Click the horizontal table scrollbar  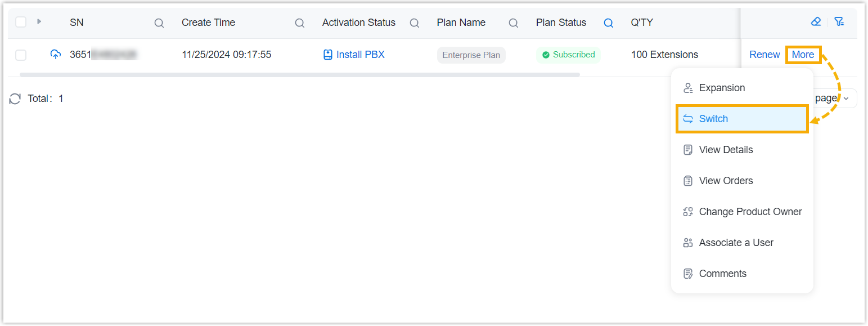coord(299,74)
